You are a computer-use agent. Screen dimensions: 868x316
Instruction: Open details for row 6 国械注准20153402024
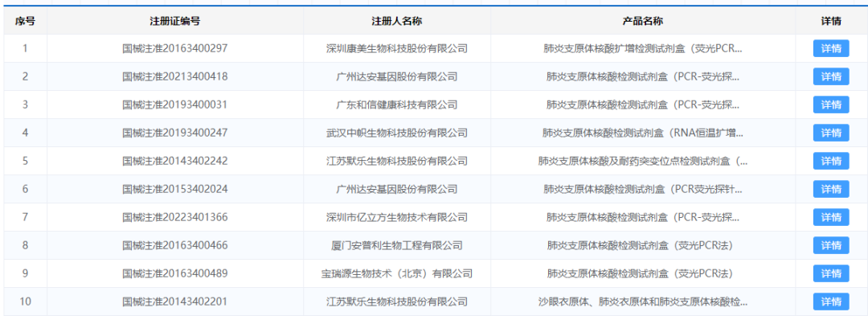click(x=831, y=189)
